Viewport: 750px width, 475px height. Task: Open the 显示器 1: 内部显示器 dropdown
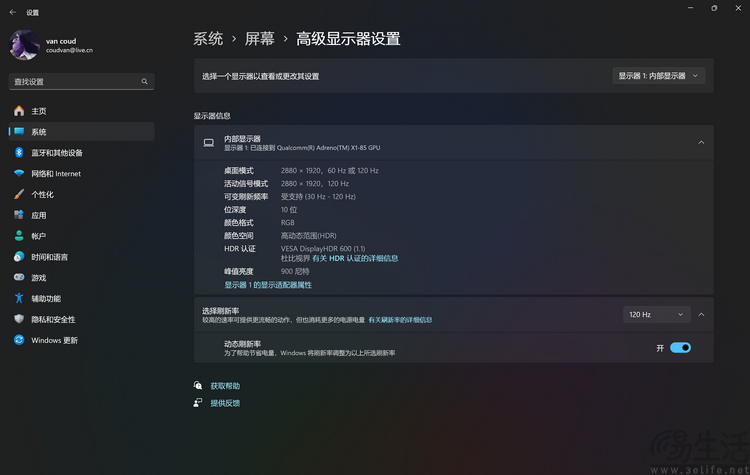(660, 75)
